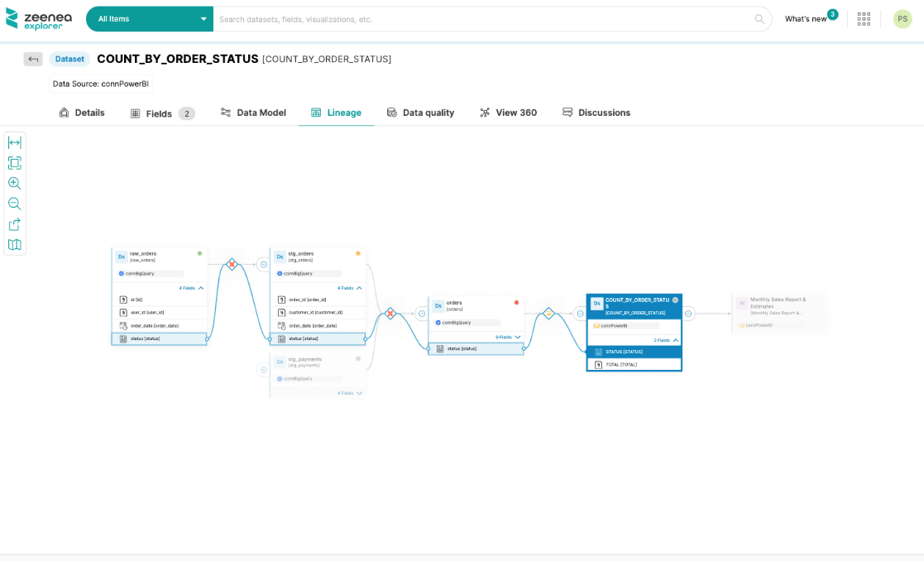Viewport: 924px width, 561px height.
Task: Open the All Items dropdown
Action: [150, 19]
